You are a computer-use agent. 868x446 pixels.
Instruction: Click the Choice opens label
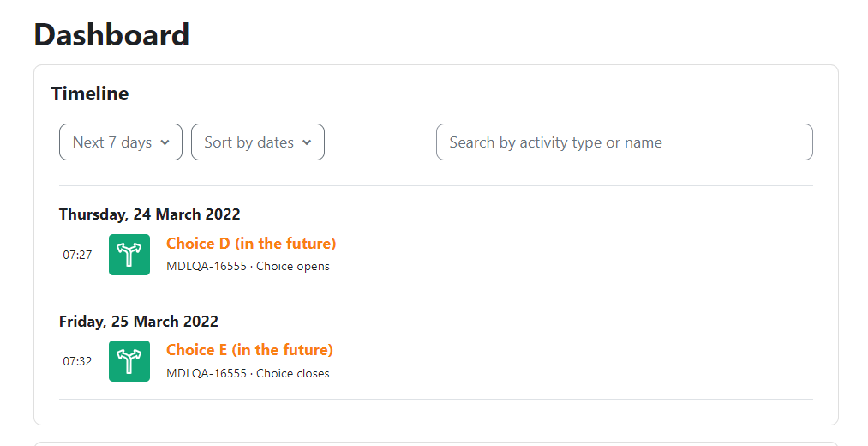293,267
